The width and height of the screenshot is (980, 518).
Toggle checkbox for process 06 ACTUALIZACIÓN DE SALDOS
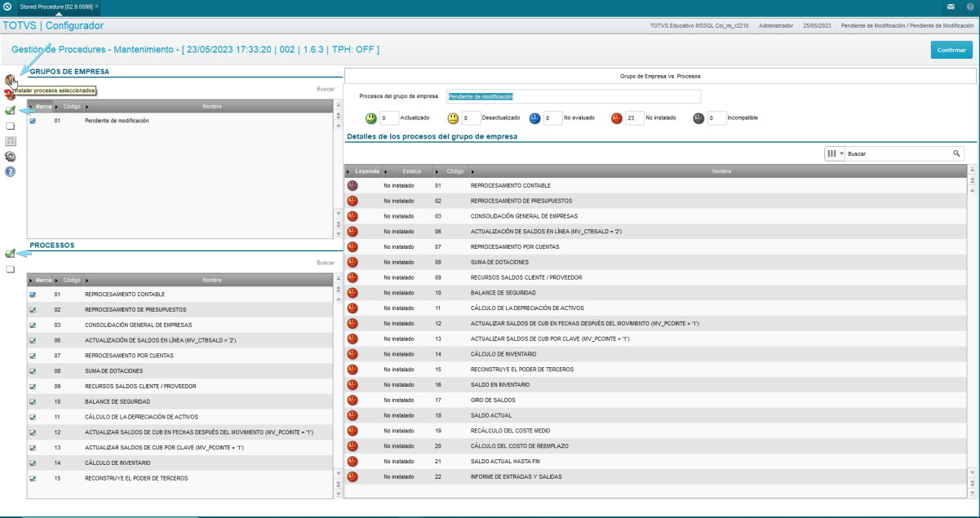[x=33, y=340]
